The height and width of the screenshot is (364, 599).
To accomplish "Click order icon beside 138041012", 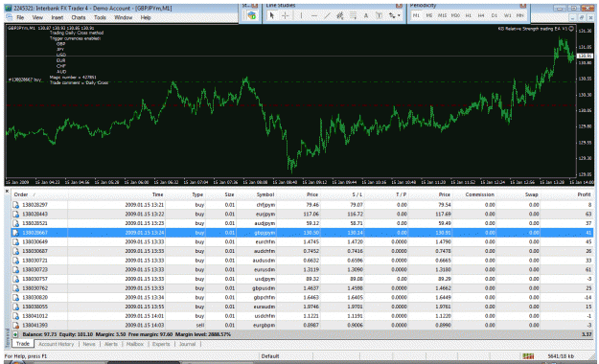I will (16, 316).
